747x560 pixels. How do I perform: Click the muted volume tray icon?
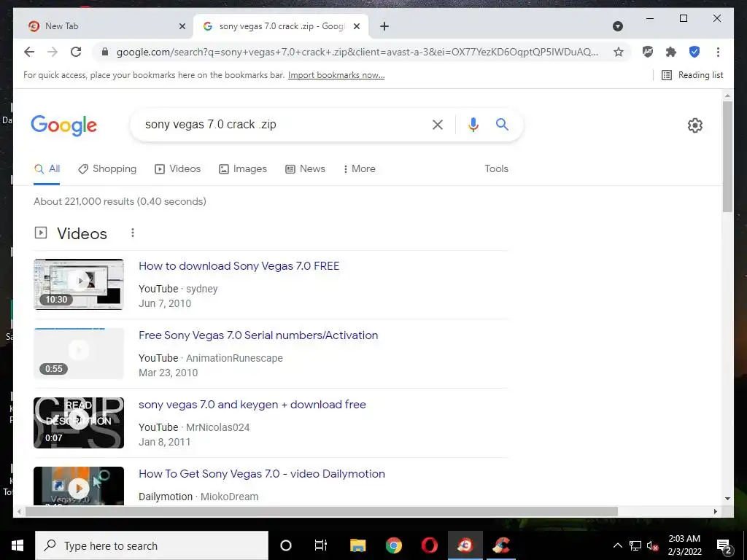coord(653,545)
